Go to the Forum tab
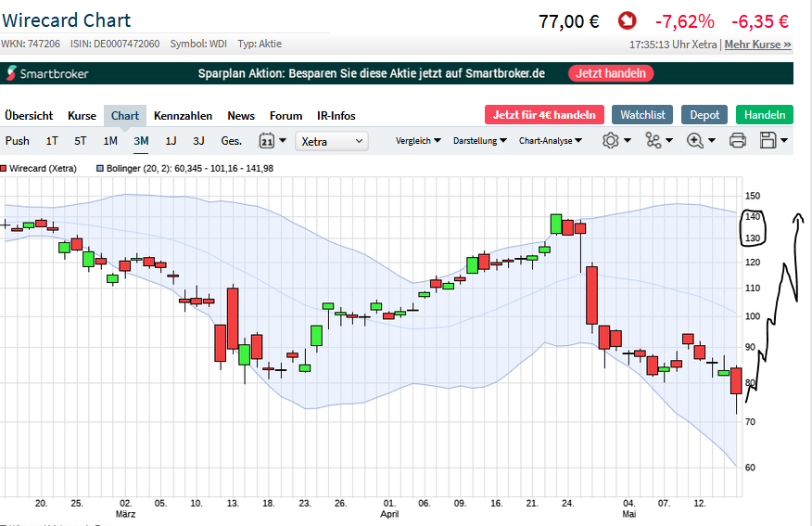The image size is (812, 526). point(285,116)
